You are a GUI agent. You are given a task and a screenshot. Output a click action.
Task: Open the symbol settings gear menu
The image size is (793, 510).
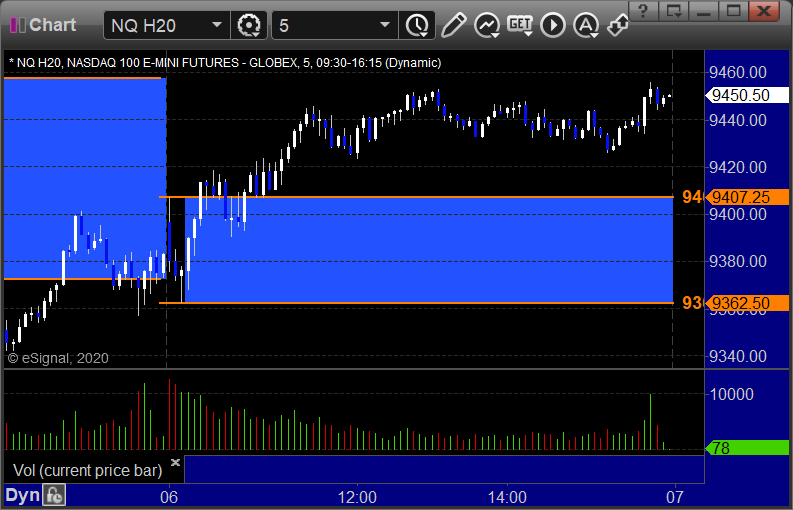click(x=248, y=25)
